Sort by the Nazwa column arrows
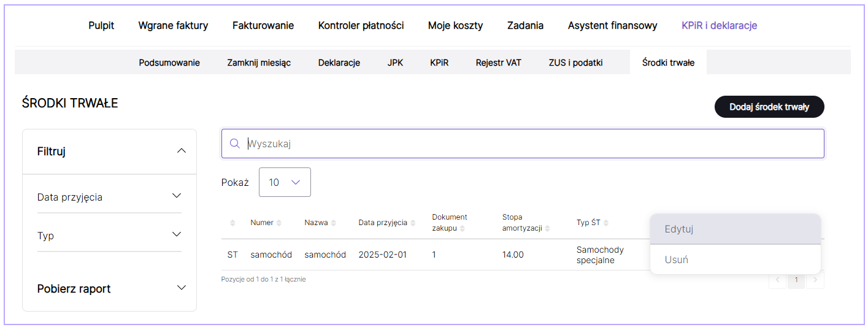The height and width of the screenshot is (330, 868). point(333,223)
